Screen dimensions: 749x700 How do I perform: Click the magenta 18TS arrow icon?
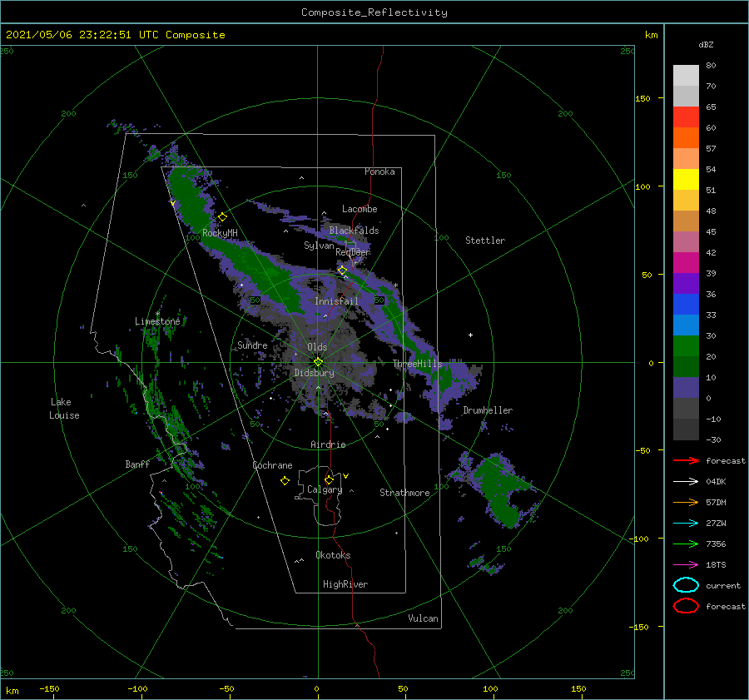point(686,565)
